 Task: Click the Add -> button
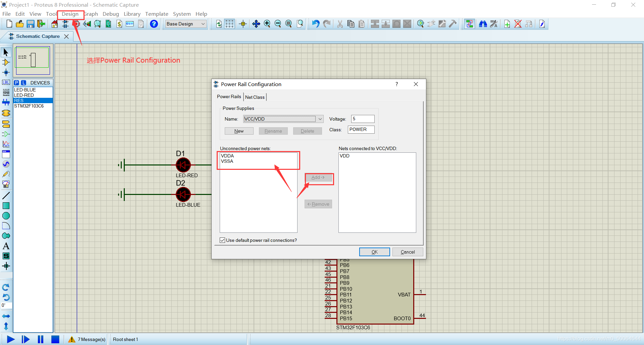pos(318,178)
